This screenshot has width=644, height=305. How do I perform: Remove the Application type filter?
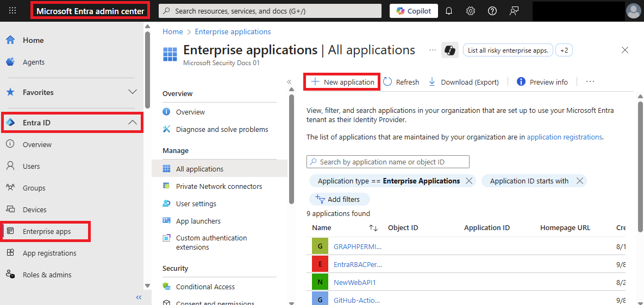(469, 181)
